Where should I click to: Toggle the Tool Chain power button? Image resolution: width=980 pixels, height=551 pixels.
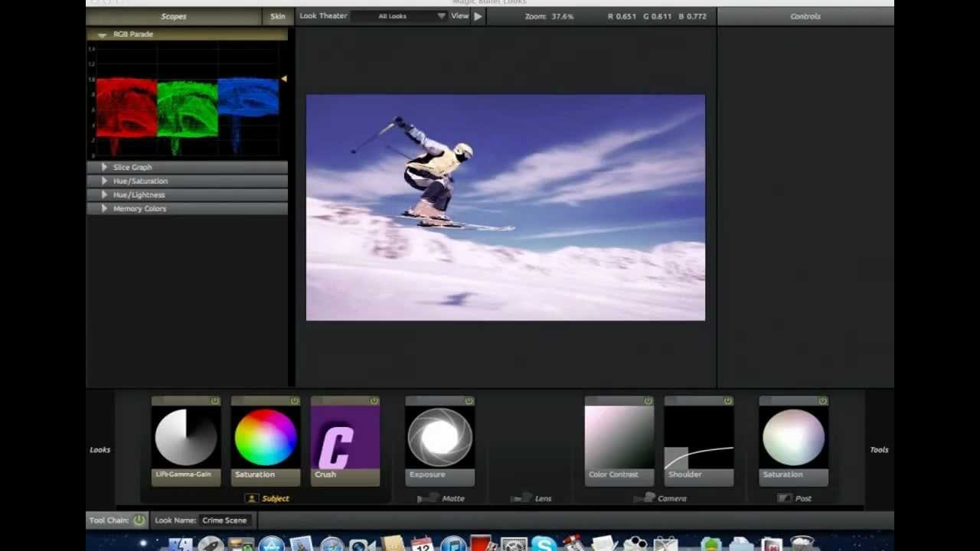(139, 520)
